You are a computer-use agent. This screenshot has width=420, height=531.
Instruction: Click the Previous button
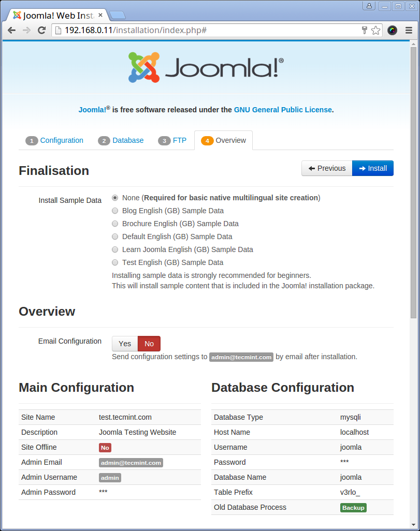[x=327, y=168]
